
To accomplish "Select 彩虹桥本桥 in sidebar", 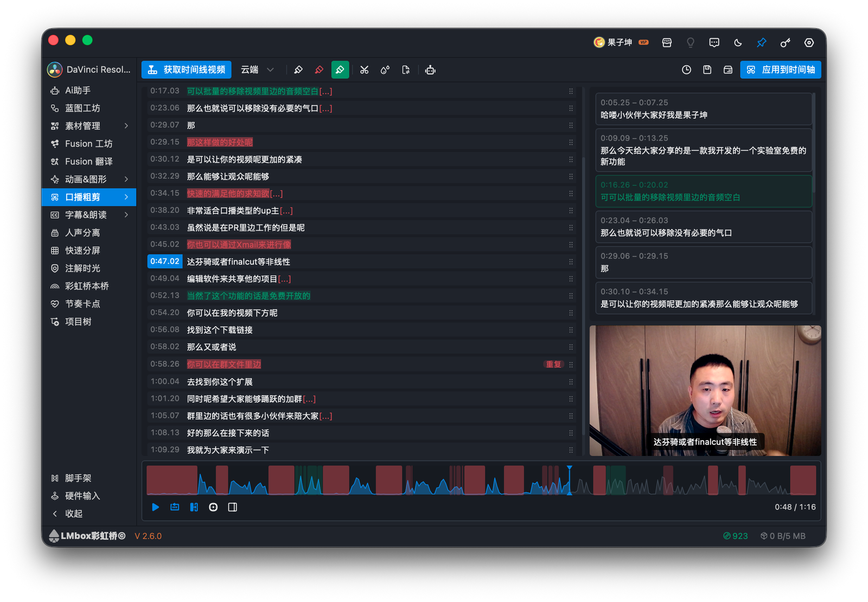I will pos(89,286).
